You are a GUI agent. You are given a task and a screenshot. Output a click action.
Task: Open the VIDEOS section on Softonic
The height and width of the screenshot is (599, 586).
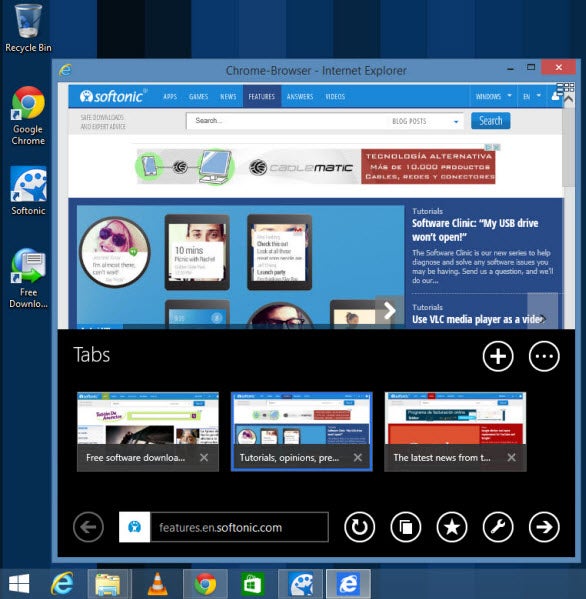point(335,97)
